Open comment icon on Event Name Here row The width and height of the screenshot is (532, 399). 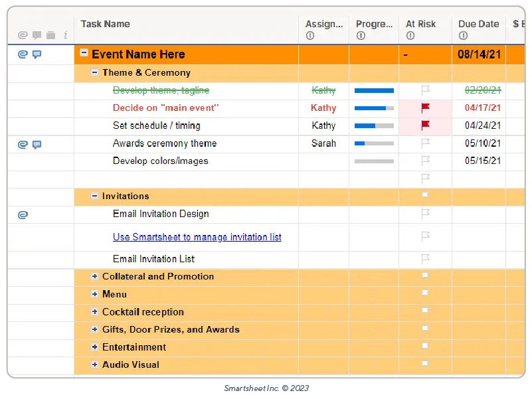[x=37, y=54]
